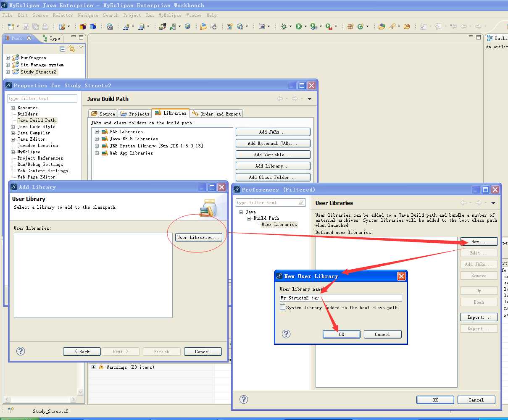
Task: Click the Run on server toolbar icon
Action: [173, 26]
